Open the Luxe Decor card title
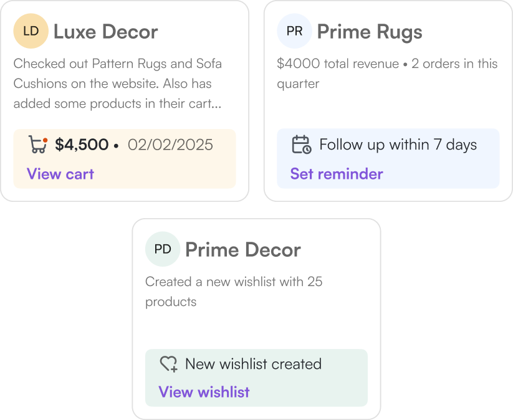This screenshot has height=420, width=513. [x=105, y=31]
